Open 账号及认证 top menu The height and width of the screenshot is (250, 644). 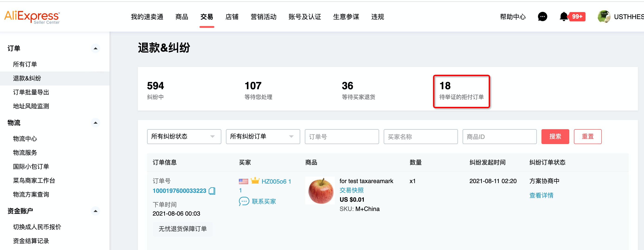(305, 17)
